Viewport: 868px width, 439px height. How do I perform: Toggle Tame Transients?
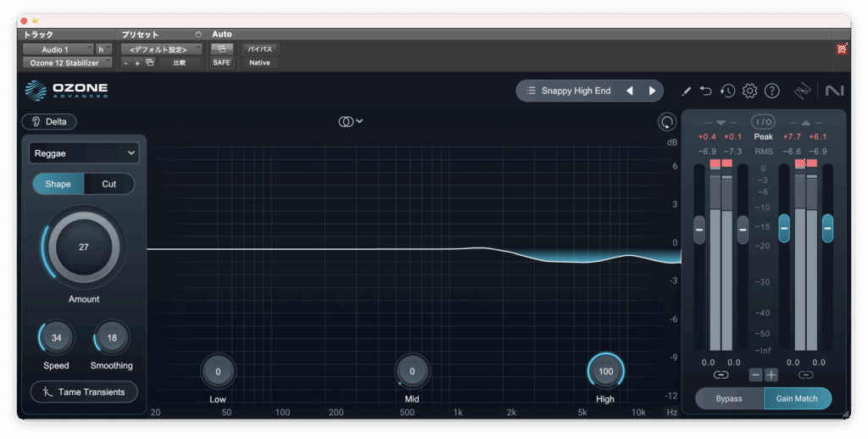84,392
